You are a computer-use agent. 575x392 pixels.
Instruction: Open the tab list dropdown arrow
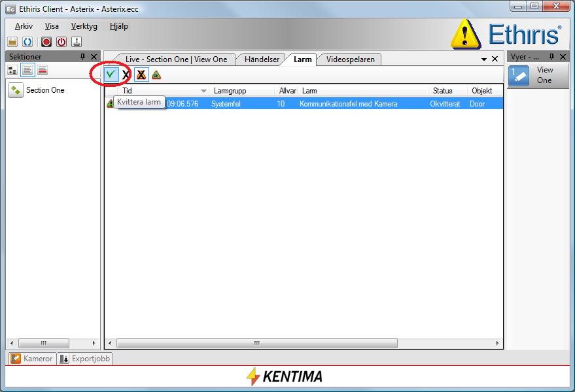[x=483, y=59]
